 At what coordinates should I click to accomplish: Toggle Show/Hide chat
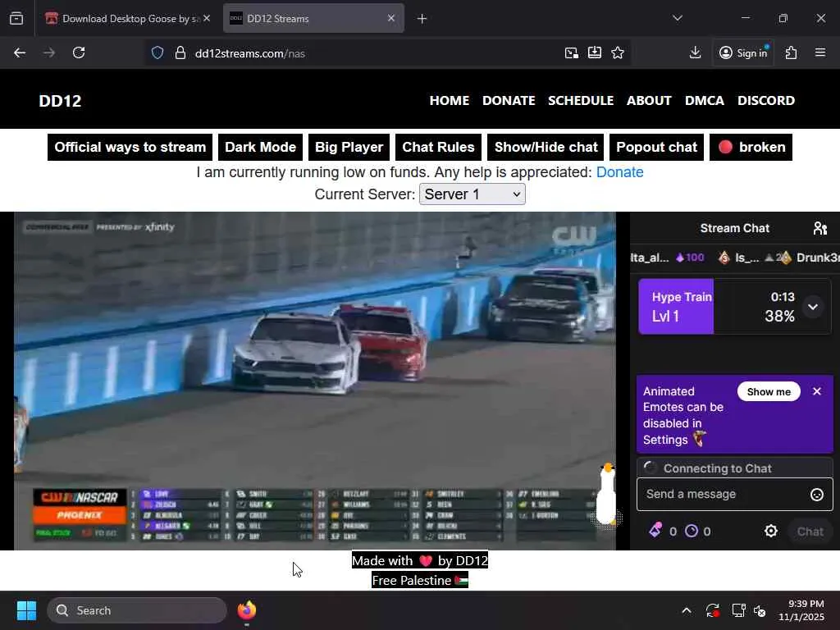tap(546, 148)
